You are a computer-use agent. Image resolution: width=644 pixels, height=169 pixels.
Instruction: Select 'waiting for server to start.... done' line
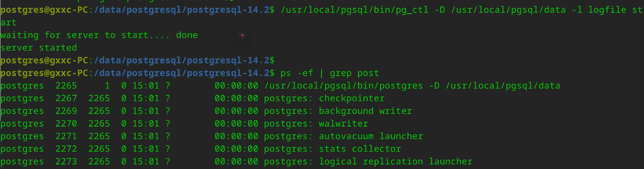(99, 35)
